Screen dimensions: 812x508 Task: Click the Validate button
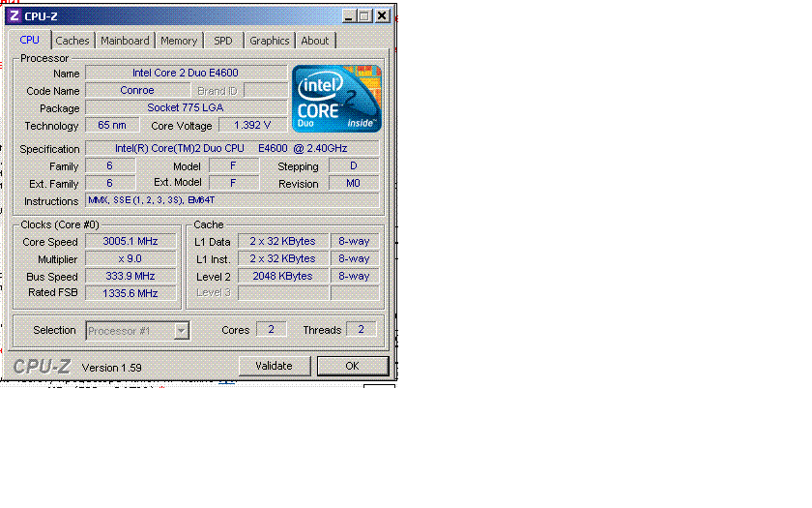[274, 366]
